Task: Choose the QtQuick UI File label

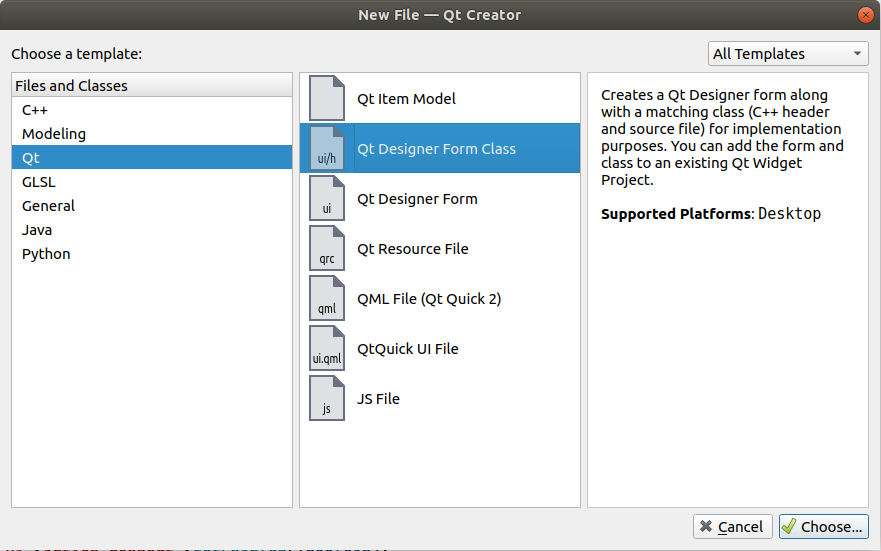Action: tap(408, 349)
